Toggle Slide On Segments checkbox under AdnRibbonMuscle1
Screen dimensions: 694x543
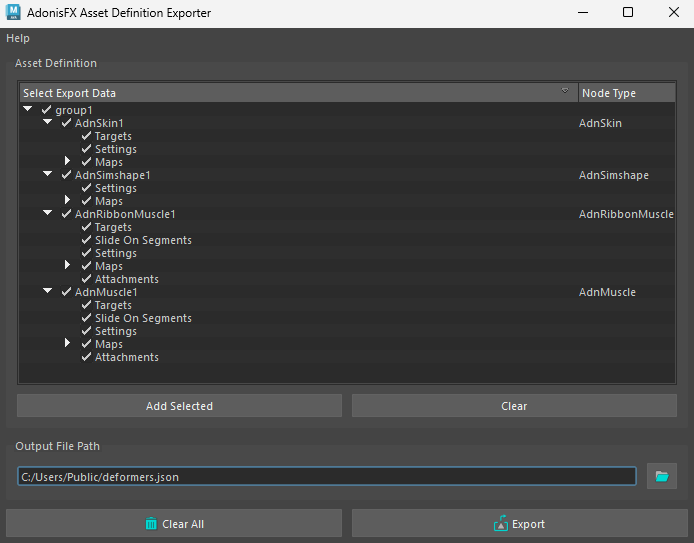point(86,240)
